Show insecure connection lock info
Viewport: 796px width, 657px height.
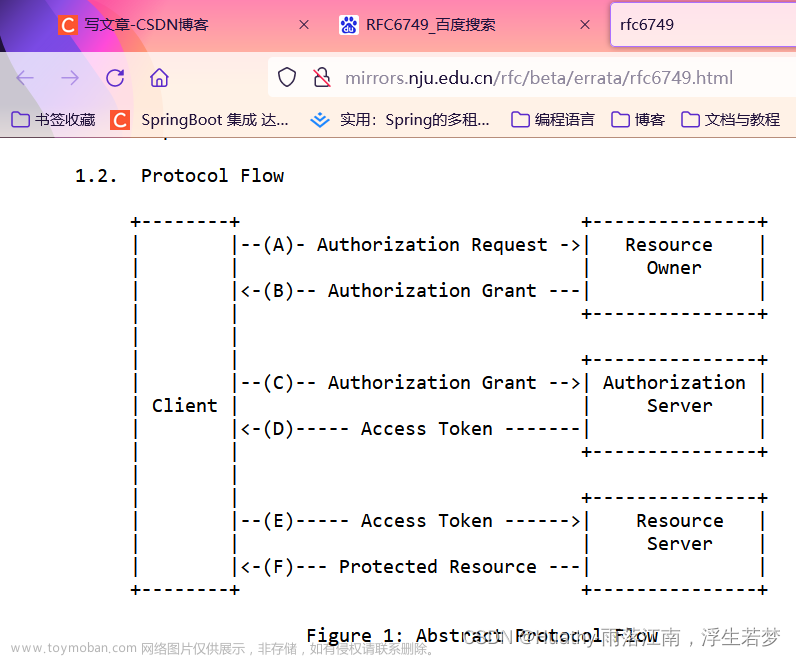[x=322, y=78]
